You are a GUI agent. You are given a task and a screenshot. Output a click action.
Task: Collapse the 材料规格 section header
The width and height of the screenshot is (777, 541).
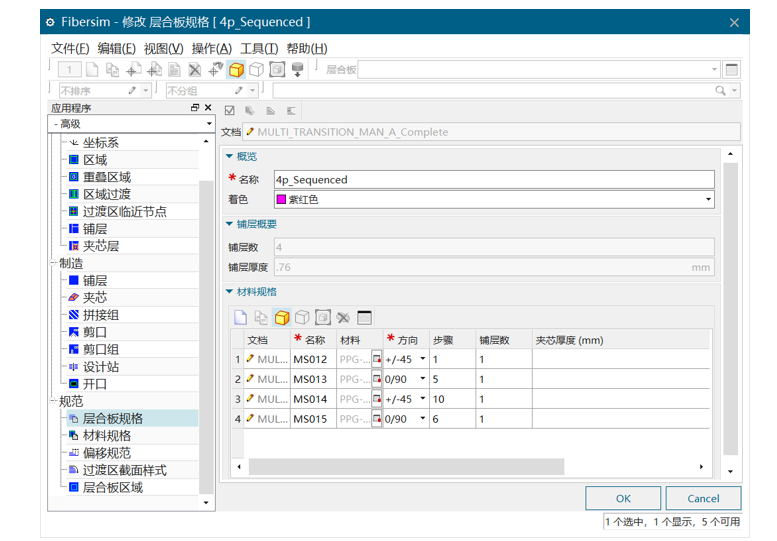(x=229, y=292)
